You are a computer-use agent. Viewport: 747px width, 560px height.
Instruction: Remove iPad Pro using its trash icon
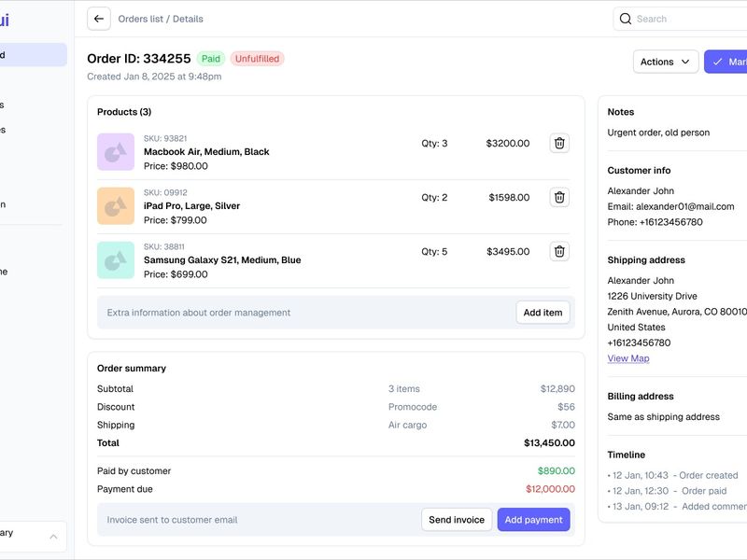558,197
